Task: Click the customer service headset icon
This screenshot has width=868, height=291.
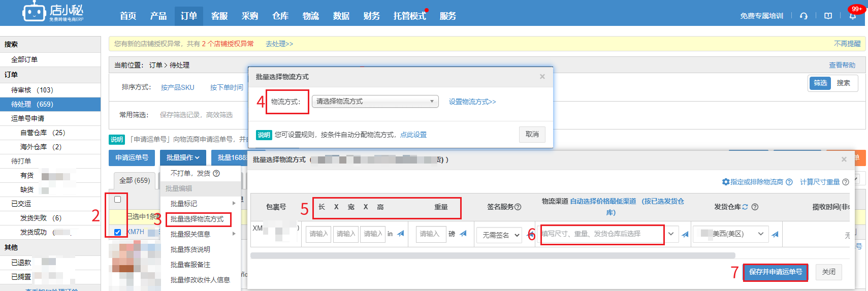Action: [803, 16]
